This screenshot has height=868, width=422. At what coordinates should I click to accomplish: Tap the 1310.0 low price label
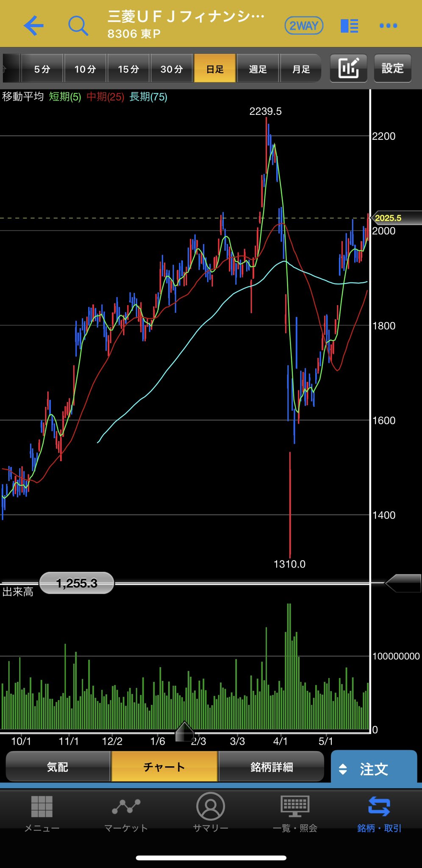click(289, 564)
